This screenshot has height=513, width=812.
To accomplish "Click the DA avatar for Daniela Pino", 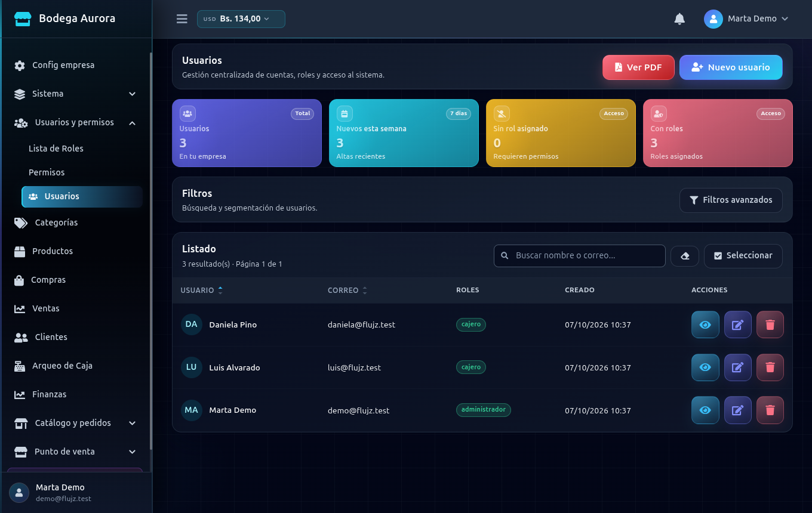I will (x=191, y=325).
